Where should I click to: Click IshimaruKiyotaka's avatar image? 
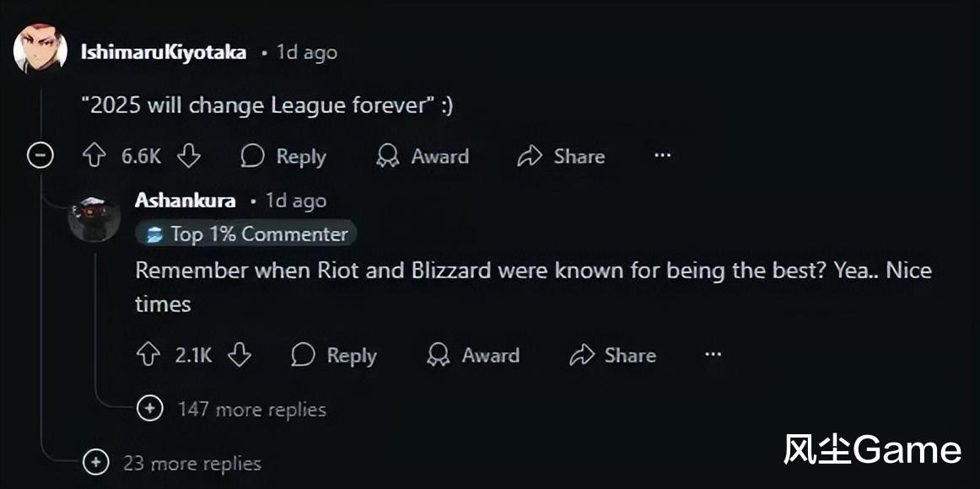click(40, 48)
